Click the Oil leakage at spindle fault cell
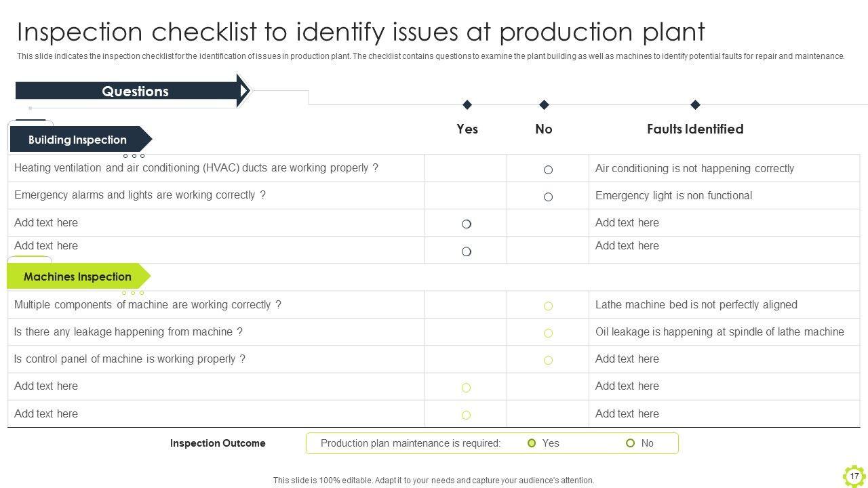Screen dimensions: 868x488 pos(719,332)
